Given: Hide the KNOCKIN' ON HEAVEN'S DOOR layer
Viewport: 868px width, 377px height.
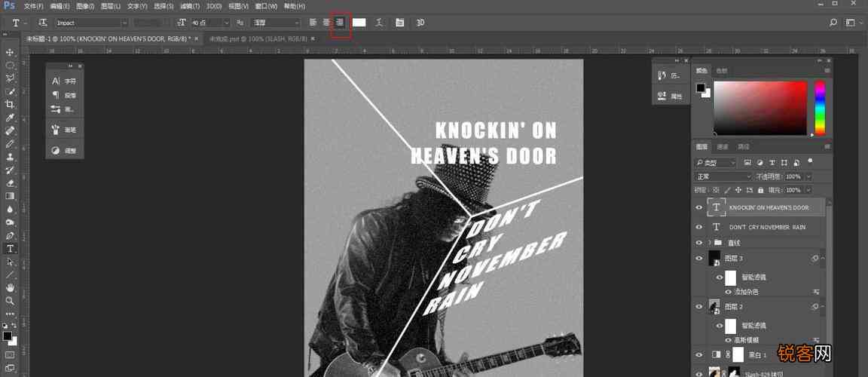Looking at the screenshot, I should pos(698,207).
